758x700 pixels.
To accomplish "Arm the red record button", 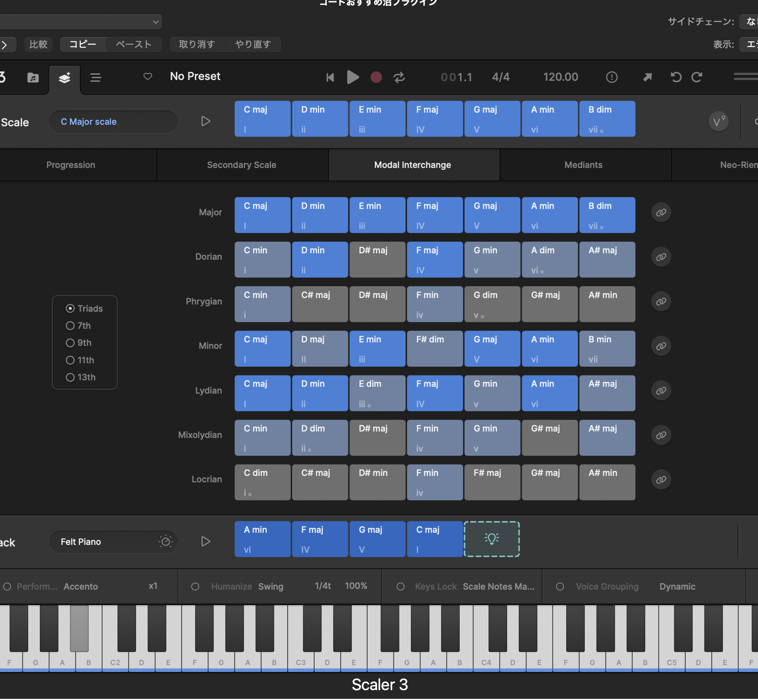I will [376, 77].
